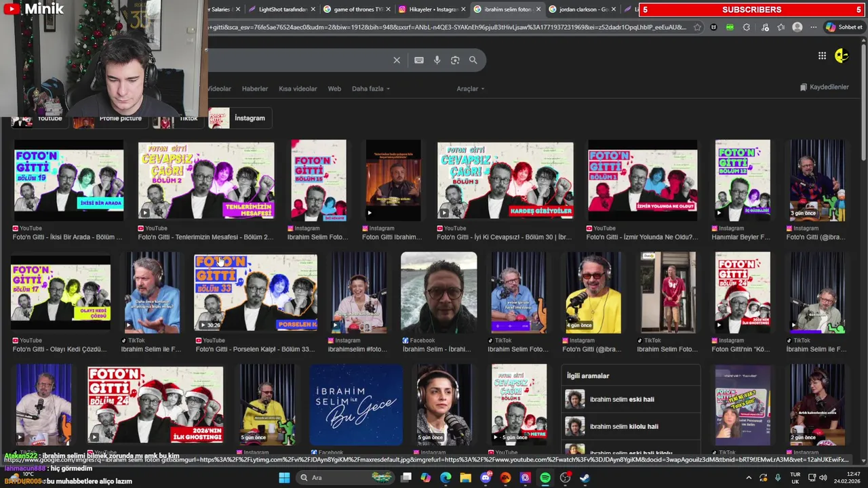Open 'Foto'n Gitti - Olayı Kedi Çözdü' link
868x488 pixels.
(x=60, y=349)
